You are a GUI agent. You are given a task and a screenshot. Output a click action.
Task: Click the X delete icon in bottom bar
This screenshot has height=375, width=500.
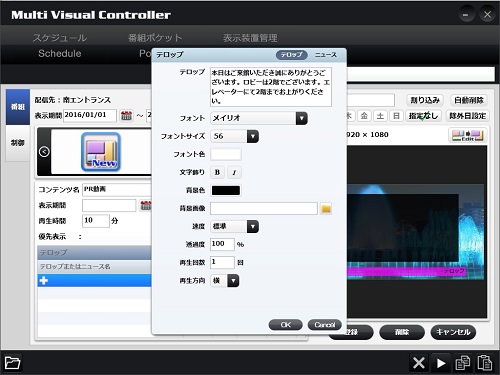tap(418, 363)
